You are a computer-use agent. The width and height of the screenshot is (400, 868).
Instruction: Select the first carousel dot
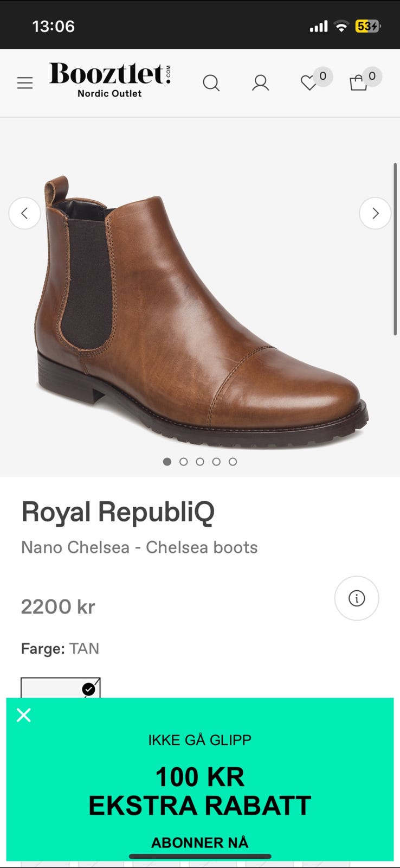pos(167,462)
